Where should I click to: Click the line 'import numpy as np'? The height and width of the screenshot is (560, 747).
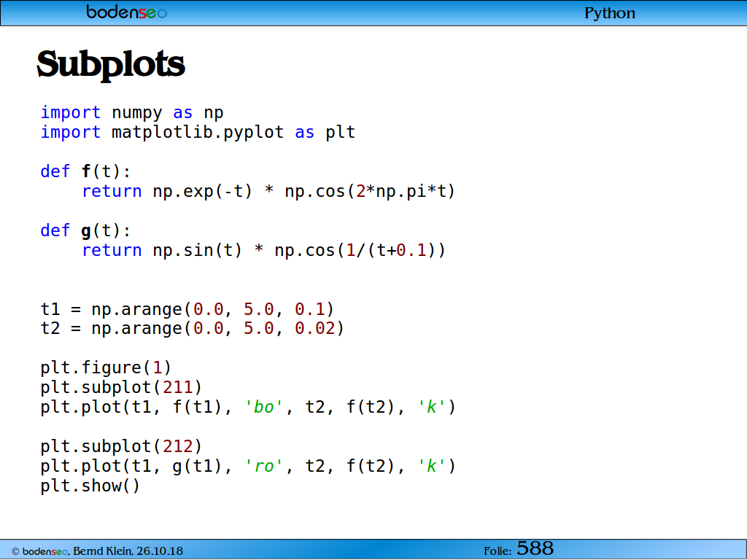pyautogui.click(x=132, y=113)
